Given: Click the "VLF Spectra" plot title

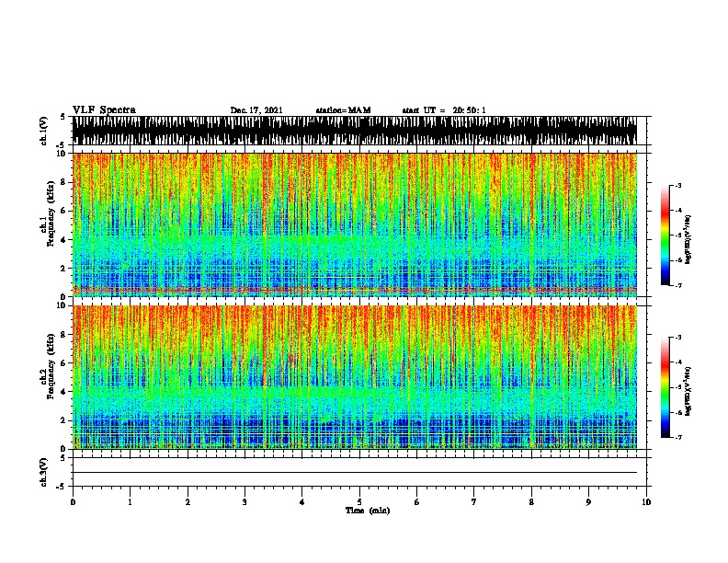Looking at the screenshot, I should point(104,110).
